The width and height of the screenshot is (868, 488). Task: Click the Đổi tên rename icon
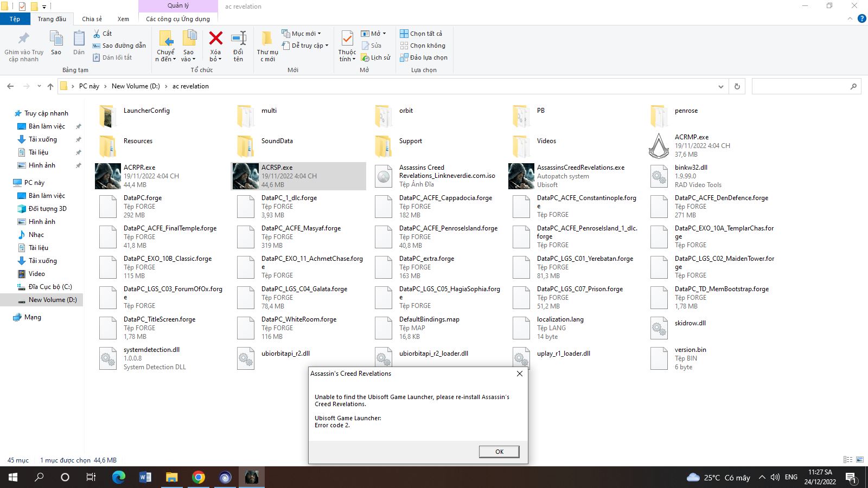[x=238, y=38]
